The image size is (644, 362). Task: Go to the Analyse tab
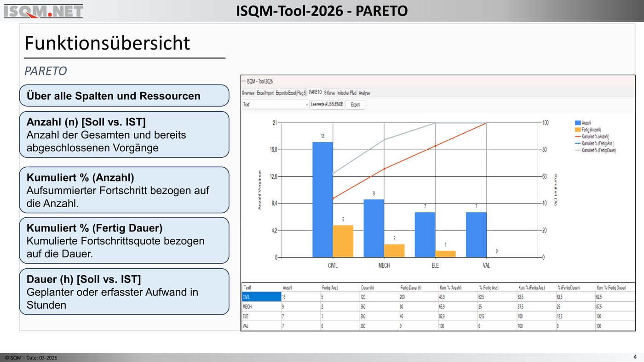click(364, 93)
